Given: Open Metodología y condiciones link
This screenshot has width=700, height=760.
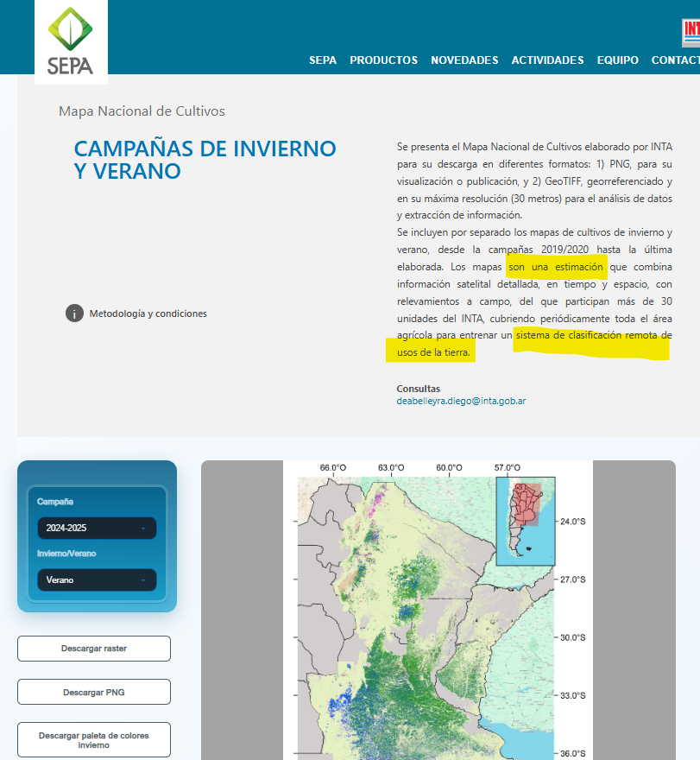Looking at the screenshot, I should pos(148,313).
